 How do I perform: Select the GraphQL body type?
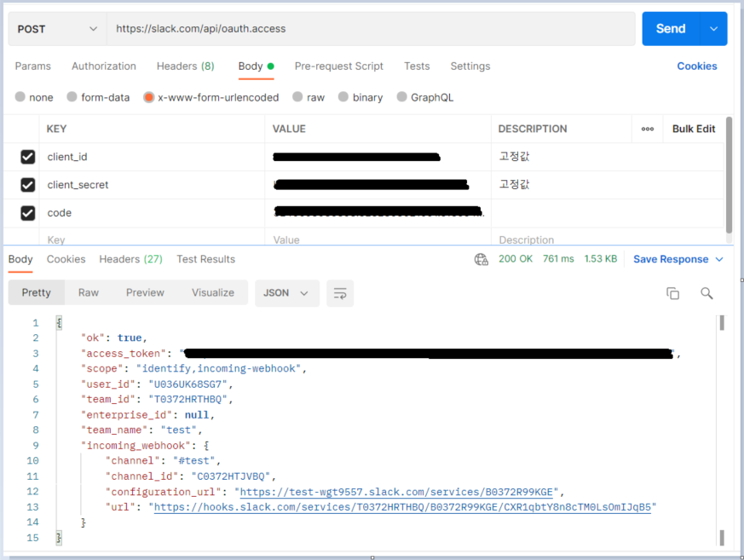click(x=401, y=97)
